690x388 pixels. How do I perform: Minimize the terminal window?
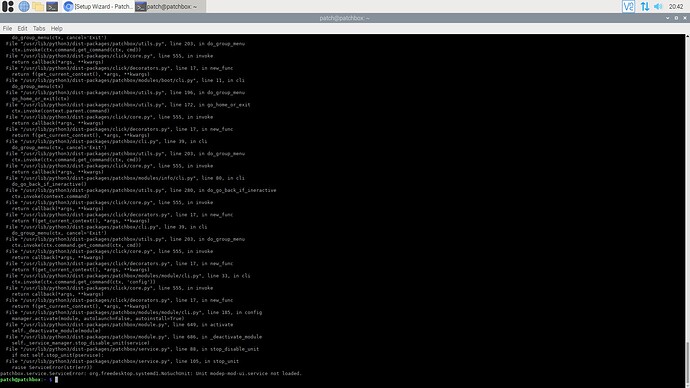tap(668, 18)
